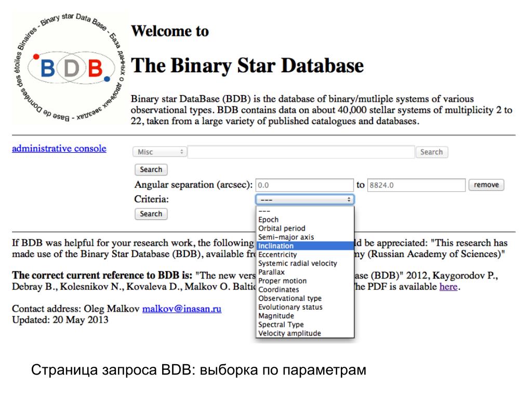
Task: Choose the highlighted Inclination option
Action: 304,246
